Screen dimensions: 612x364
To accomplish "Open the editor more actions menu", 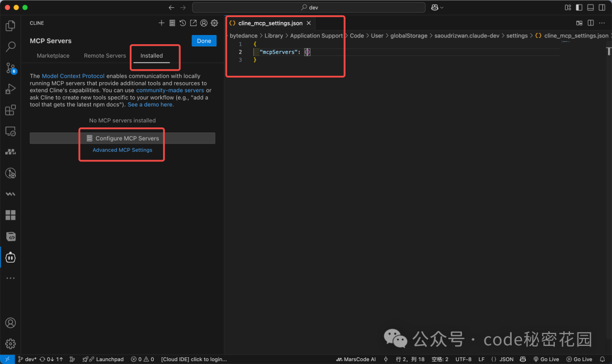I will 602,22.
